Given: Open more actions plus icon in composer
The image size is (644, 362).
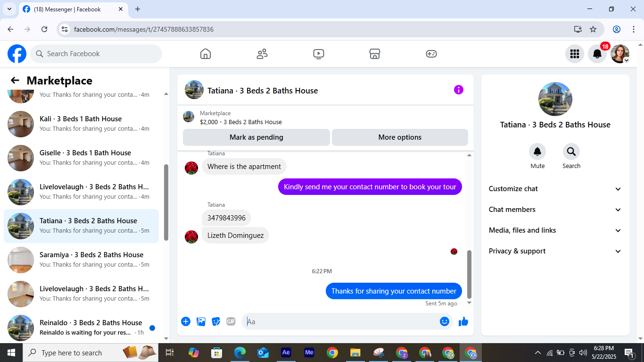Looking at the screenshot, I should pyautogui.click(x=186, y=321).
